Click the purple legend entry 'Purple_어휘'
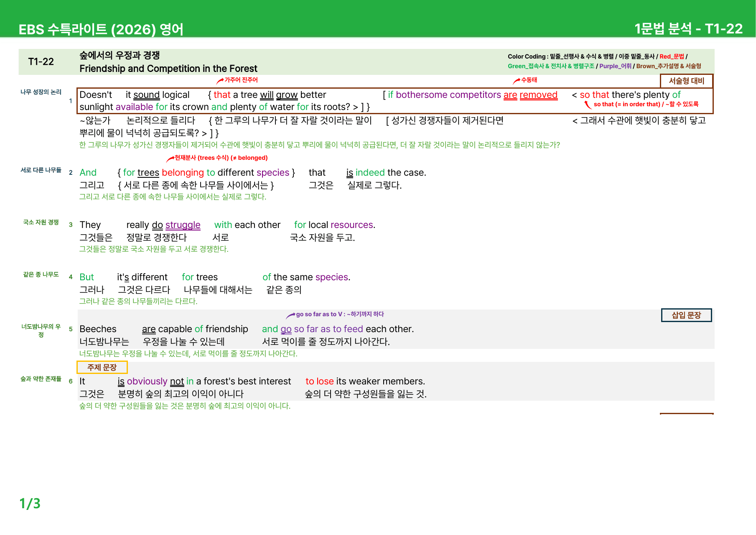 click(615, 66)
